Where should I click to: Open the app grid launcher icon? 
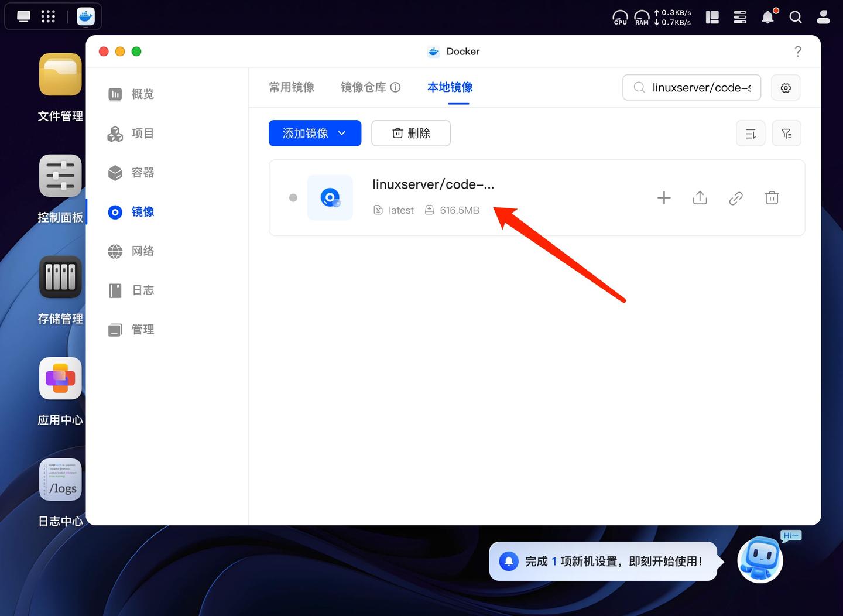49,16
